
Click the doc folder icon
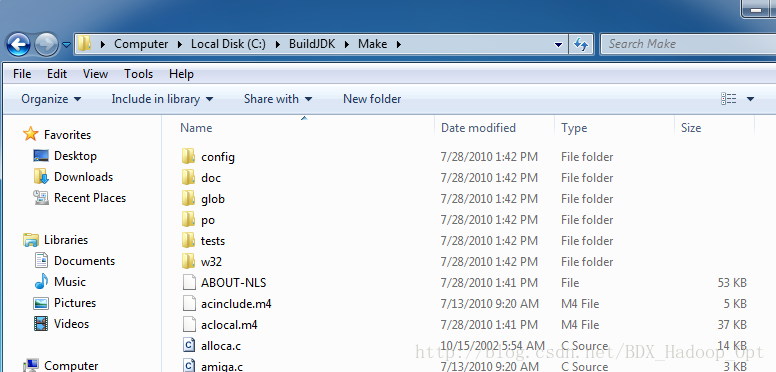(188, 177)
